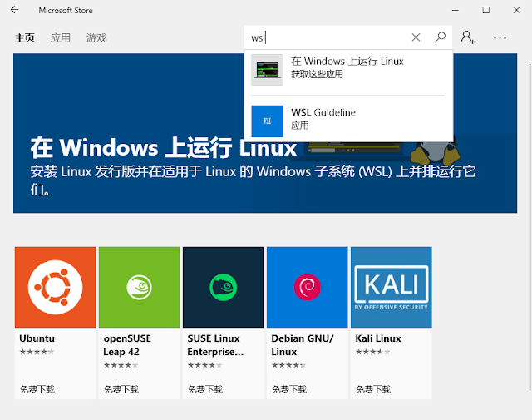Switch to the 主页 tab
The image size is (532, 420).
(x=24, y=37)
